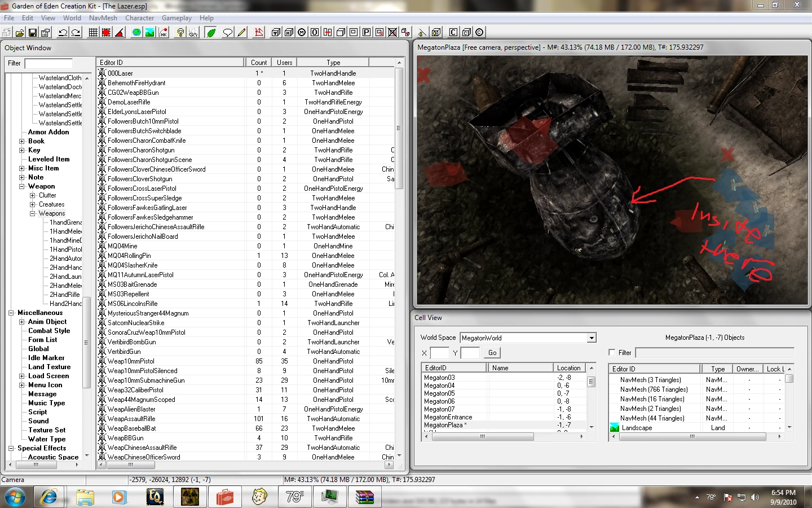This screenshot has height=508, width=812.
Task: Open World Spaces via the globe icon
Action: point(136,33)
